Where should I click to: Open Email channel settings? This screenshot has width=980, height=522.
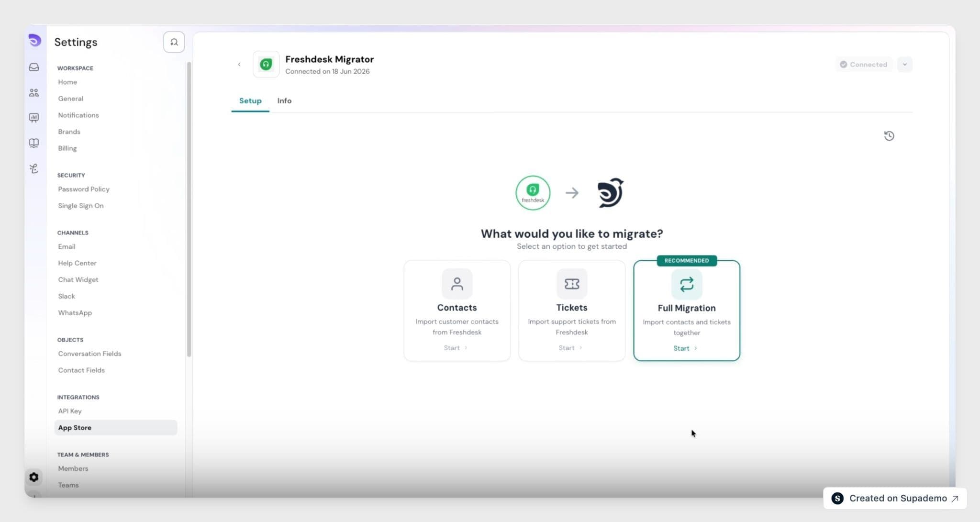tap(67, 246)
